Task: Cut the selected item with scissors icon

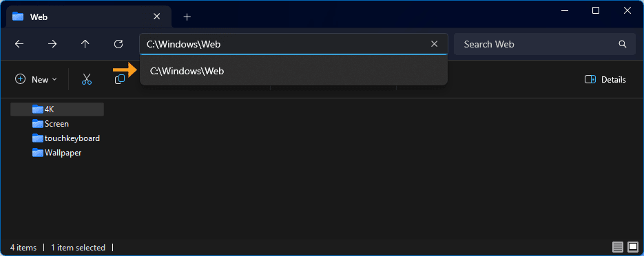Action: [x=86, y=79]
